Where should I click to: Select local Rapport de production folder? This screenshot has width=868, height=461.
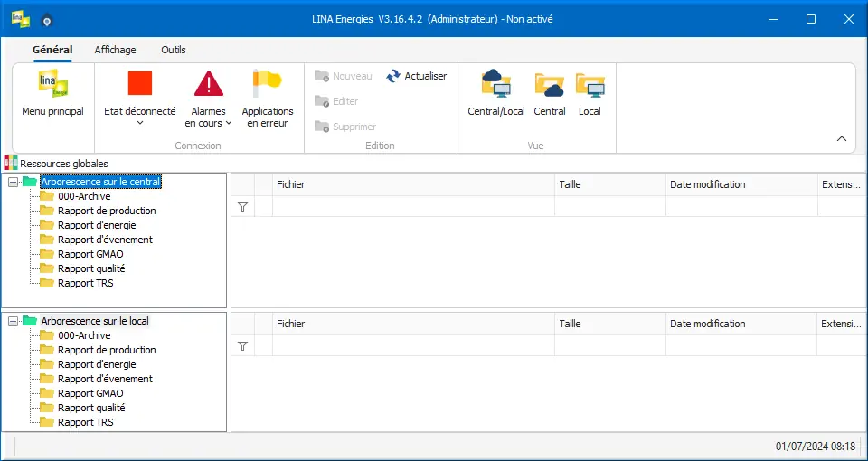point(107,350)
